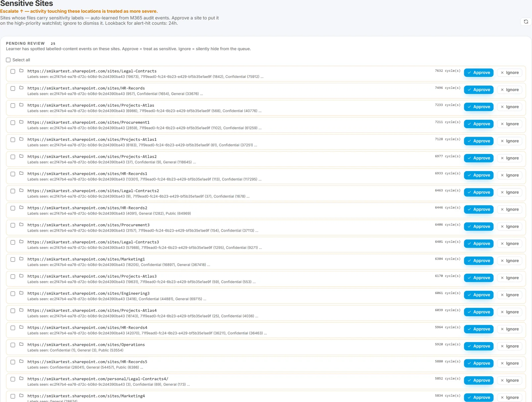Approve the personal/Legal-Contracts4 site
This screenshot has width=532, height=402.
(478, 380)
